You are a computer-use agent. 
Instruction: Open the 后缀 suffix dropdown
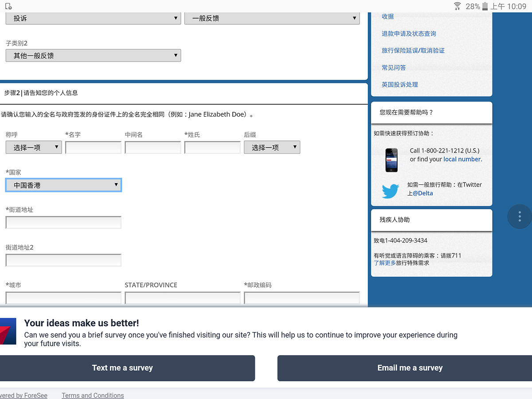tap(272, 148)
